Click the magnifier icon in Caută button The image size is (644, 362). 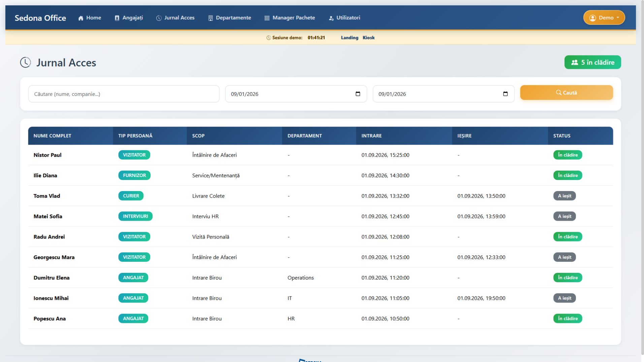pos(558,93)
